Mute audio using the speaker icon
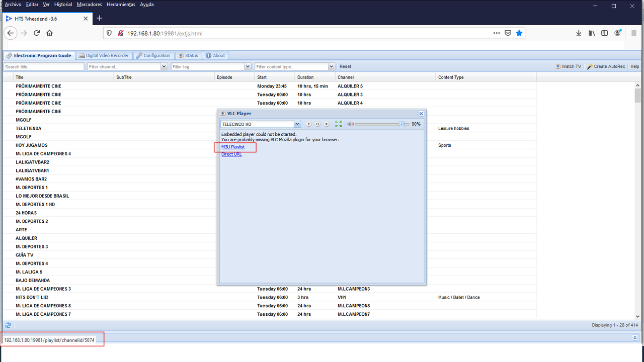Viewport: 644px width, 362px height. (x=351, y=124)
